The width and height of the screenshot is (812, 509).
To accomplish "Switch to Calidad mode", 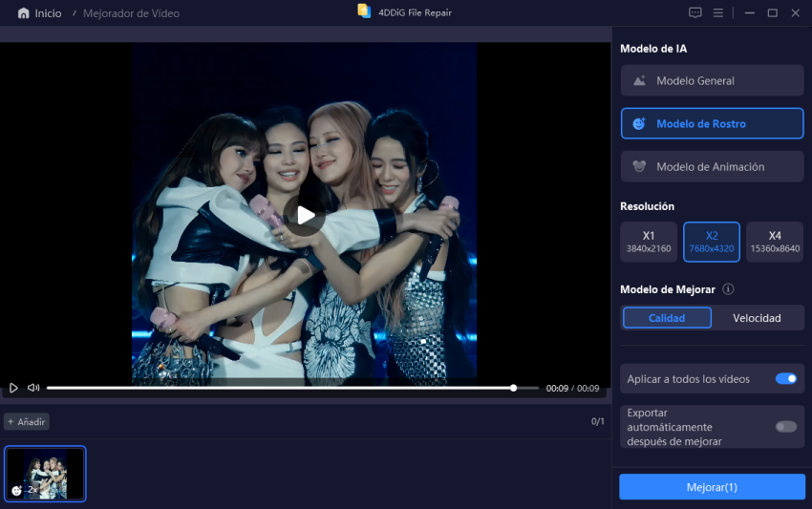I will 667,318.
